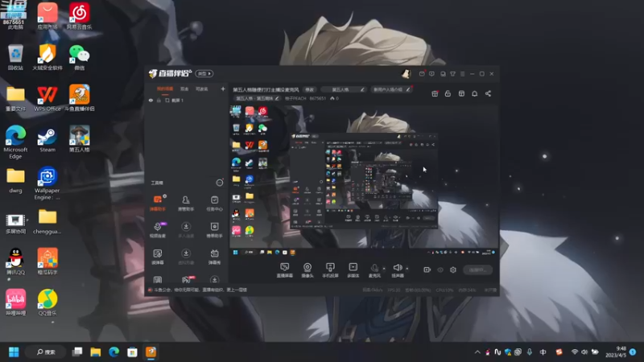The height and width of the screenshot is (362, 644).
Task: Open the 房管助手 tool in the toolbox
Action: (x=186, y=204)
